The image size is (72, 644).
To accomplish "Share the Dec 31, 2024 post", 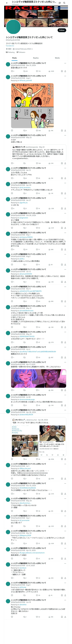I will (65, 71).
